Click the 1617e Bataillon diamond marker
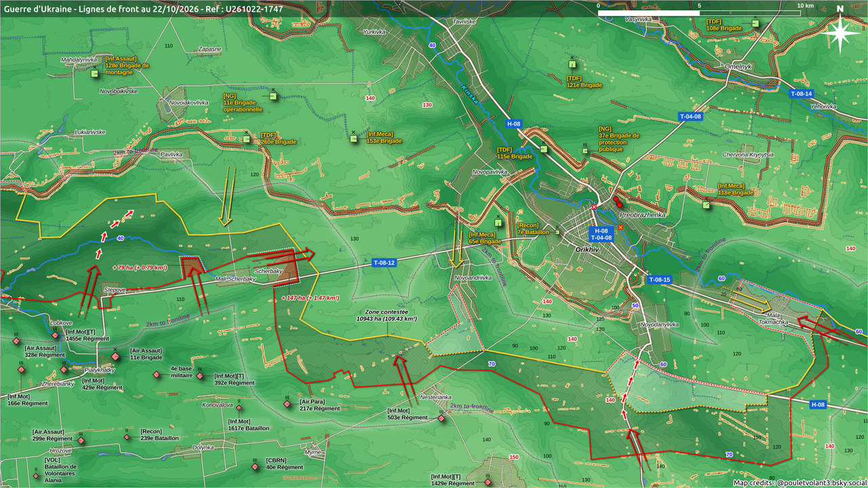The height and width of the screenshot is (488, 868). 239,407
